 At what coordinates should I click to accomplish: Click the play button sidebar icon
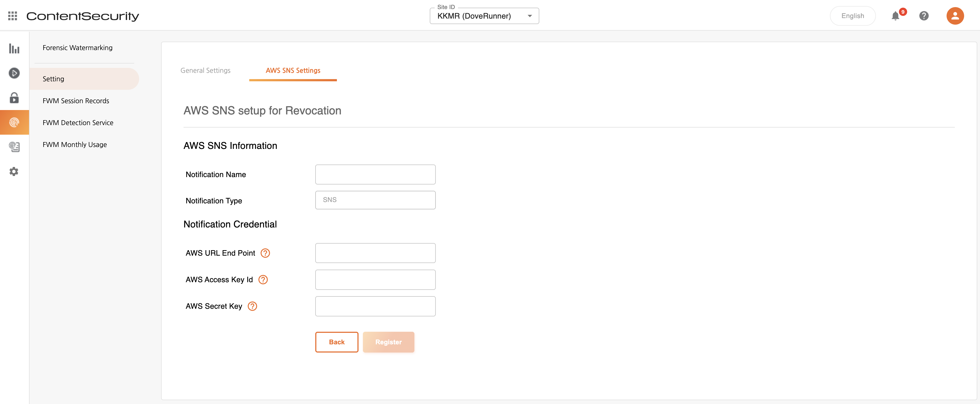tap(14, 73)
